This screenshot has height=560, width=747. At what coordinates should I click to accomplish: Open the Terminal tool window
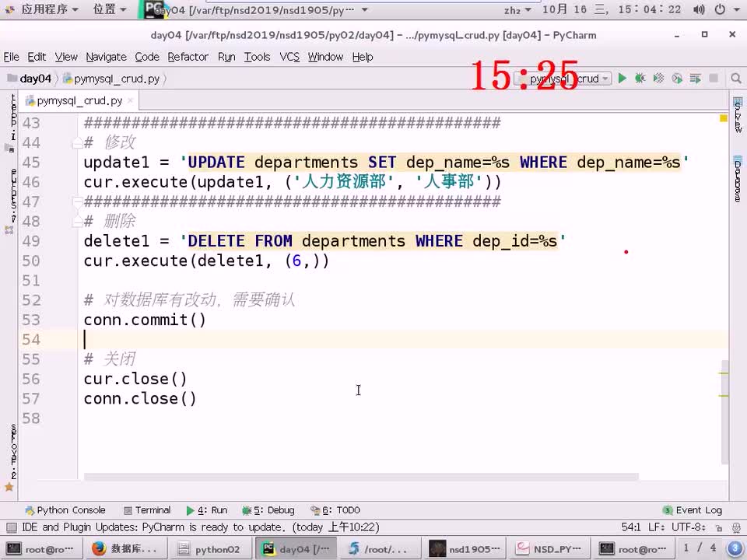coord(147,510)
